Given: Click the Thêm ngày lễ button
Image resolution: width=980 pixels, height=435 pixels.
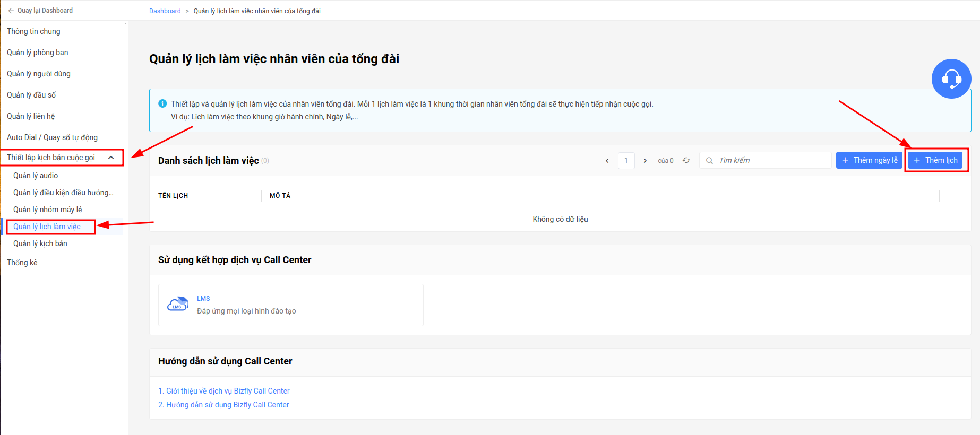Looking at the screenshot, I should click(x=869, y=160).
